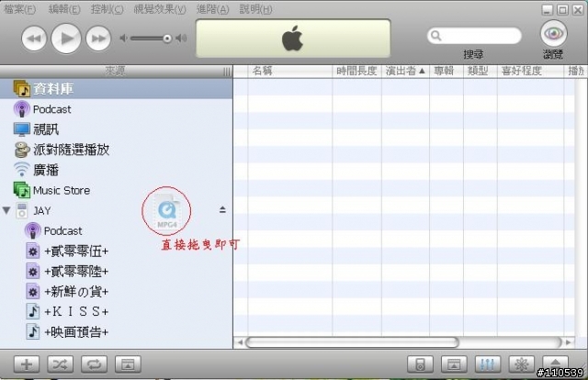This screenshot has width=588, height=380.
Task: Click the loud volume speaker icon
Action: click(x=182, y=38)
